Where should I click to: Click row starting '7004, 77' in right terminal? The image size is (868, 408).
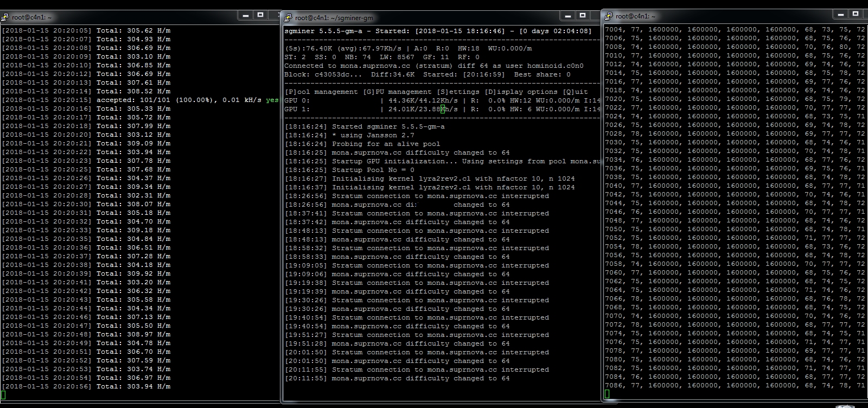(735, 29)
